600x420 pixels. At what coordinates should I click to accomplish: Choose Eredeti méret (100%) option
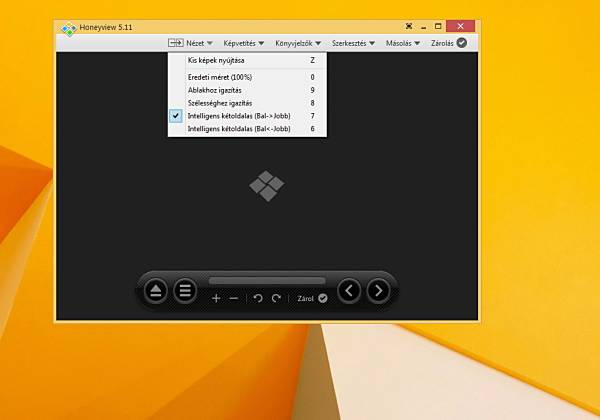coord(247,77)
